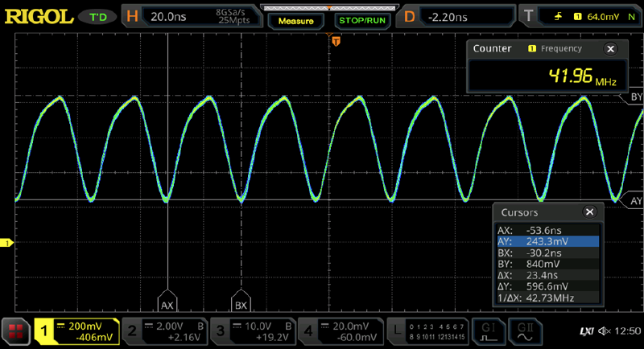Close the Counter frequency panel
The width and height of the screenshot is (644, 349).
(610, 49)
